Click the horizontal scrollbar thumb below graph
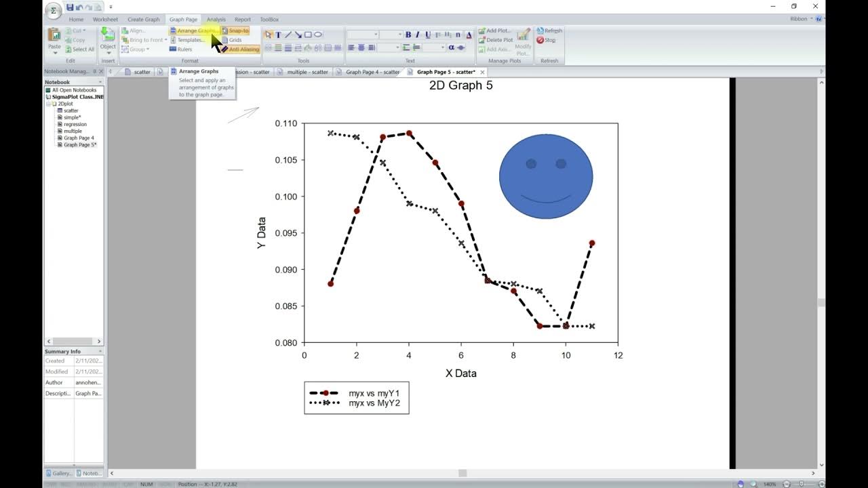Viewport: 868px width, 488px height. 462,473
